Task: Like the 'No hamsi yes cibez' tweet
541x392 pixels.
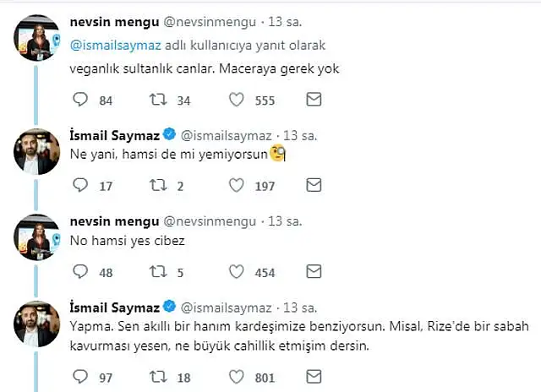Action: [239, 272]
